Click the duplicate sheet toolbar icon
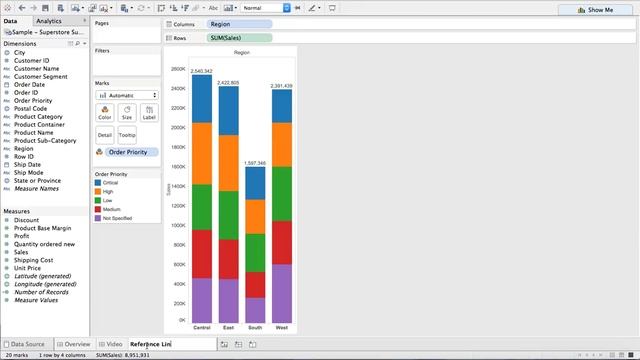 click(x=92, y=8)
